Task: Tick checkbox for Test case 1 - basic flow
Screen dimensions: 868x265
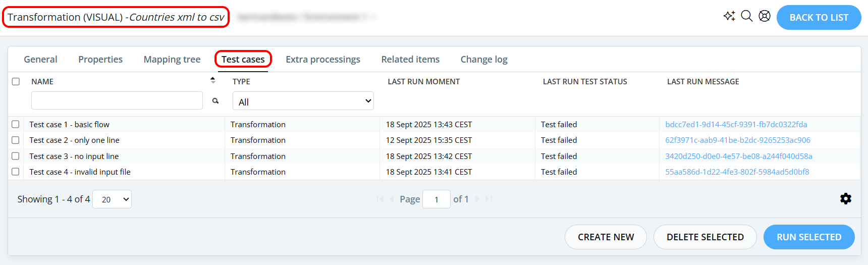Action: pyautogui.click(x=16, y=124)
